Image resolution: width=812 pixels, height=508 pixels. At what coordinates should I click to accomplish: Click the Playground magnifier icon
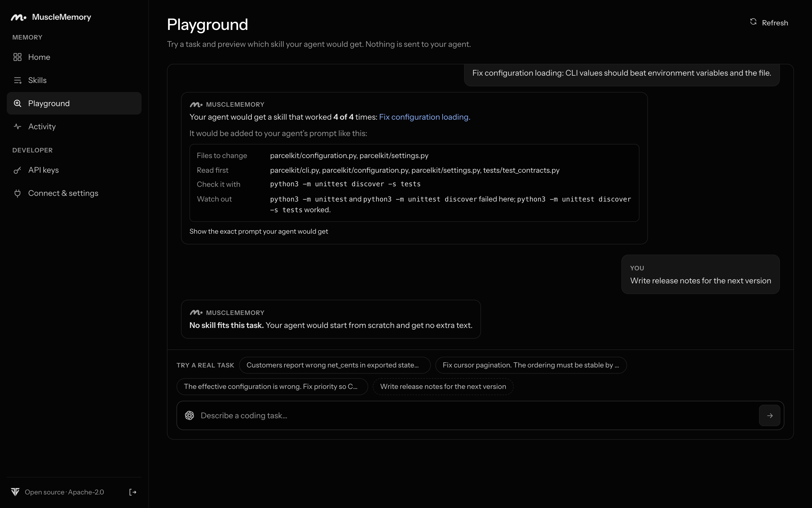point(17,104)
